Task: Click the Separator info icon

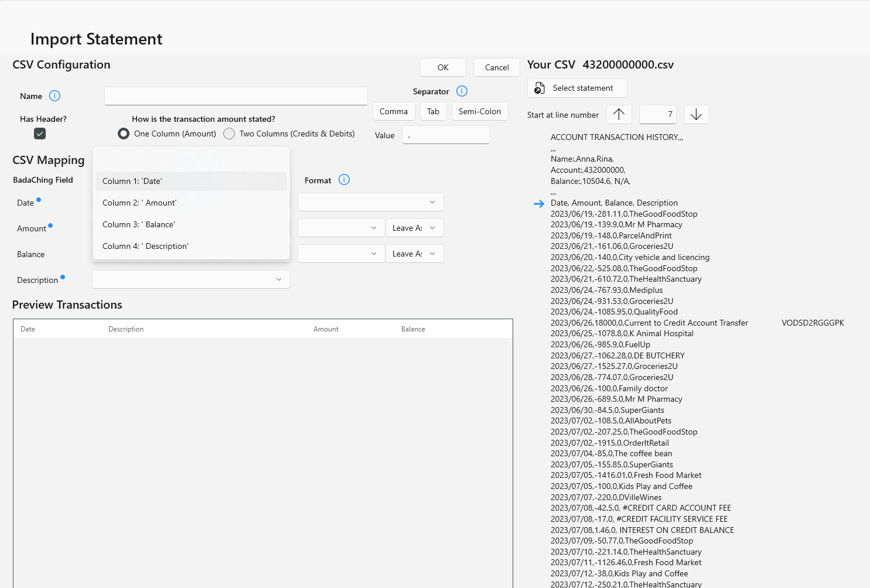Action: [462, 91]
